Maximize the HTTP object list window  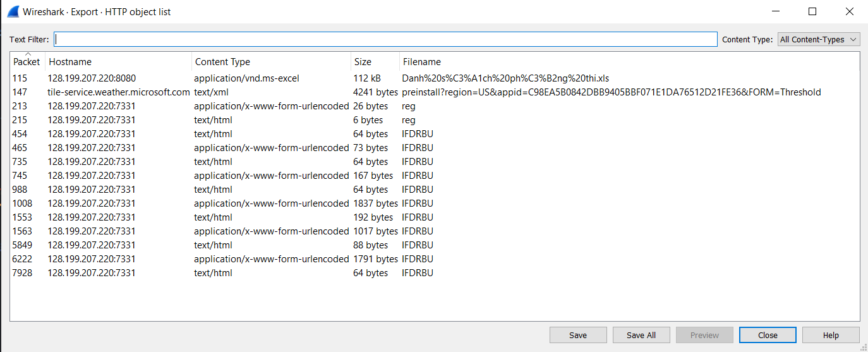[812, 11]
